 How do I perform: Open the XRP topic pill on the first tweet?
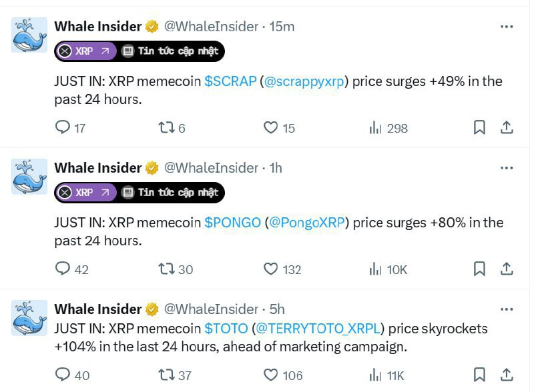85,51
